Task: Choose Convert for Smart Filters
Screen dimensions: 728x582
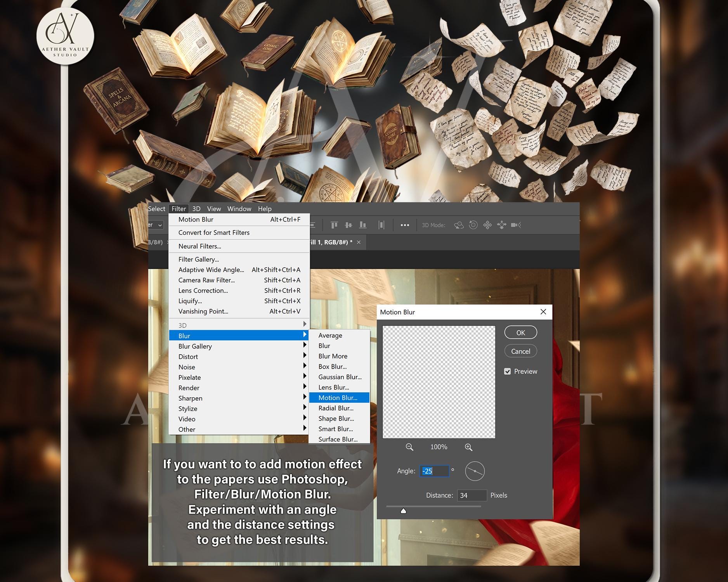Action: [x=239, y=233]
